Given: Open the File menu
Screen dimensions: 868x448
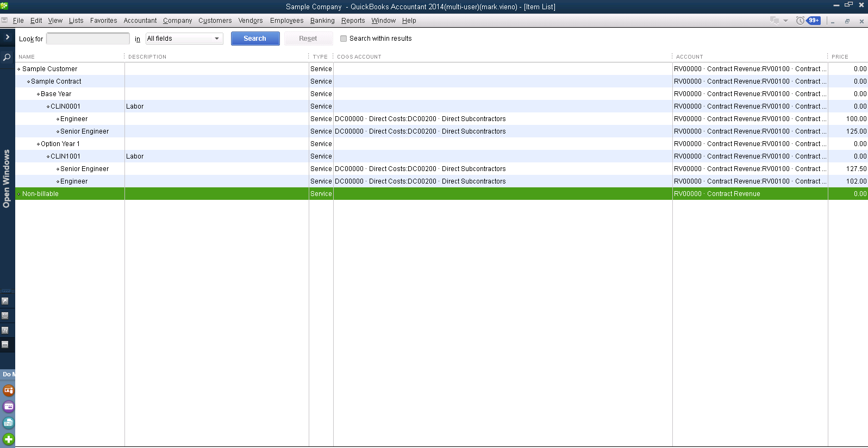Looking at the screenshot, I should (18, 21).
